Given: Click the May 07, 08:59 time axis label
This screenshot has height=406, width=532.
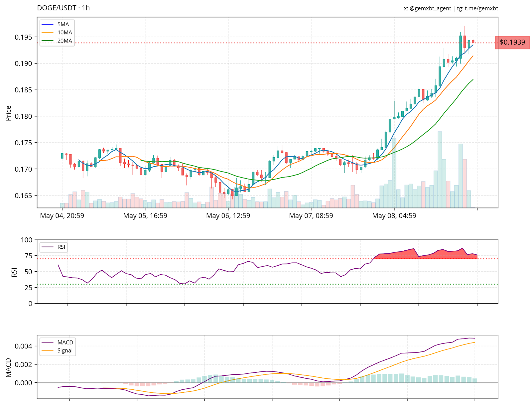Looking at the screenshot, I should coord(311,216).
